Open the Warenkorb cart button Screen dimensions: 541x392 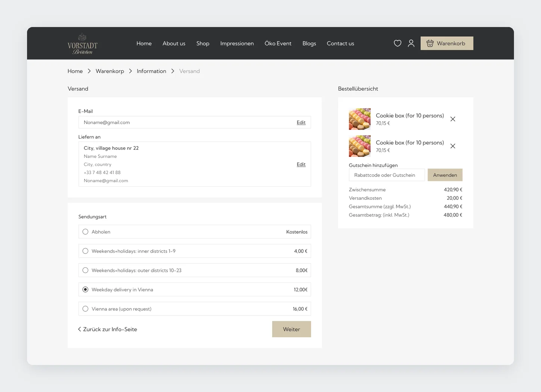(447, 43)
